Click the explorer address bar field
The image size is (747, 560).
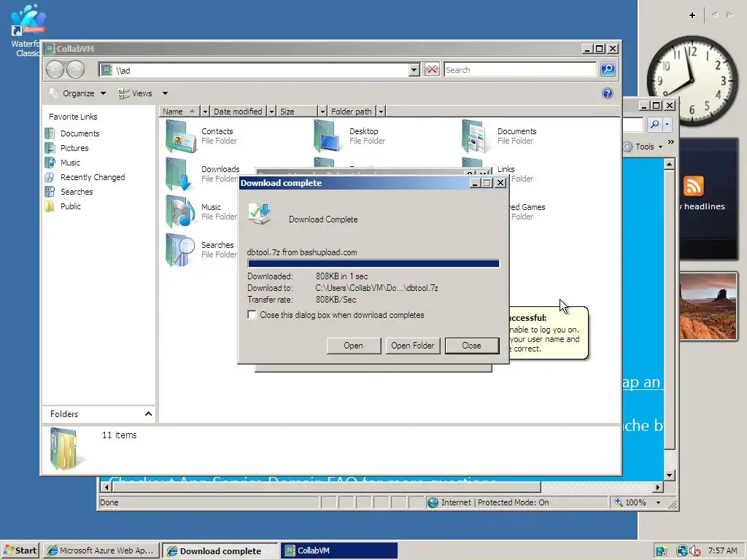(253, 70)
